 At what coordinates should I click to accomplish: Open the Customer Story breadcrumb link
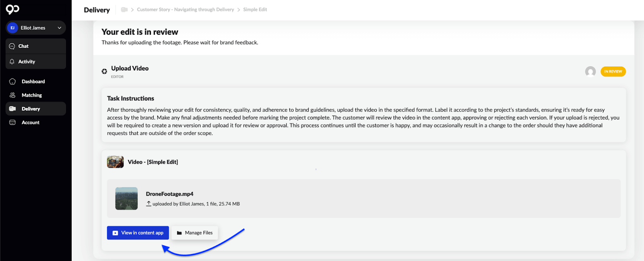coord(185,10)
